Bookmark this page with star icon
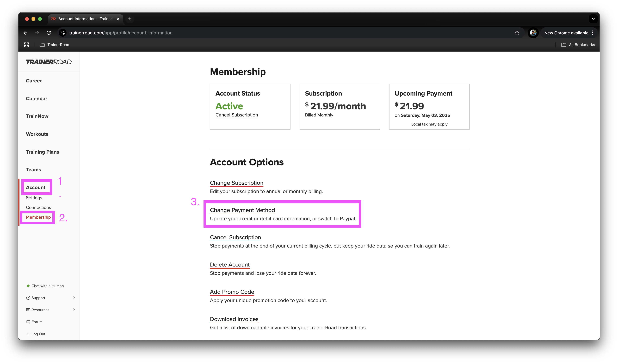This screenshot has width=618, height=364. pyautogui.click(x=517, y=33)
